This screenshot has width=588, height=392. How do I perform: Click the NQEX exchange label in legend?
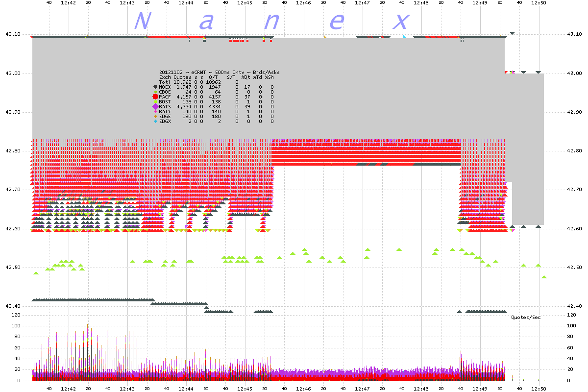[x=165, y=87]
